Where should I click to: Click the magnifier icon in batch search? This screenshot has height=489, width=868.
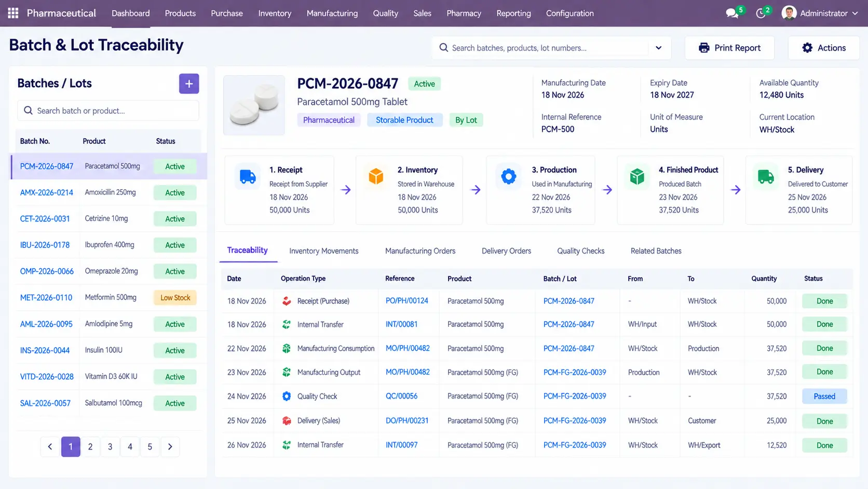coord(29,111)
